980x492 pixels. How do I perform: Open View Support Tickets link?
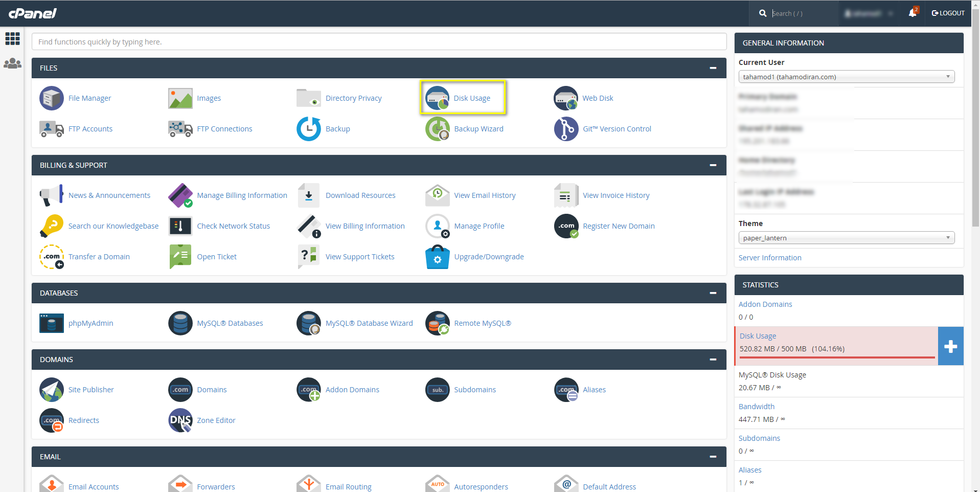click(x=360, y=257)
